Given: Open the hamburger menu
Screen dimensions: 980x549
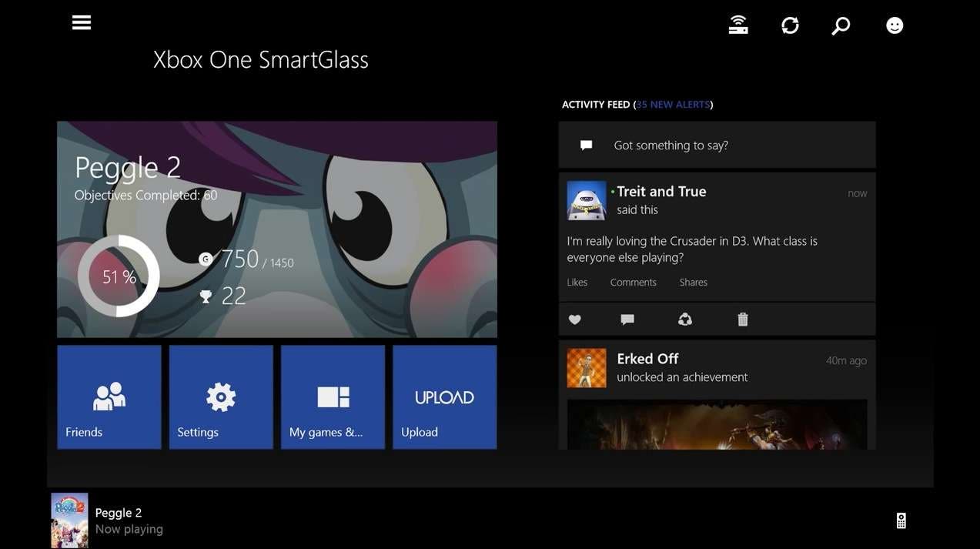Looking at the screenshot, I should pos(82,22).
